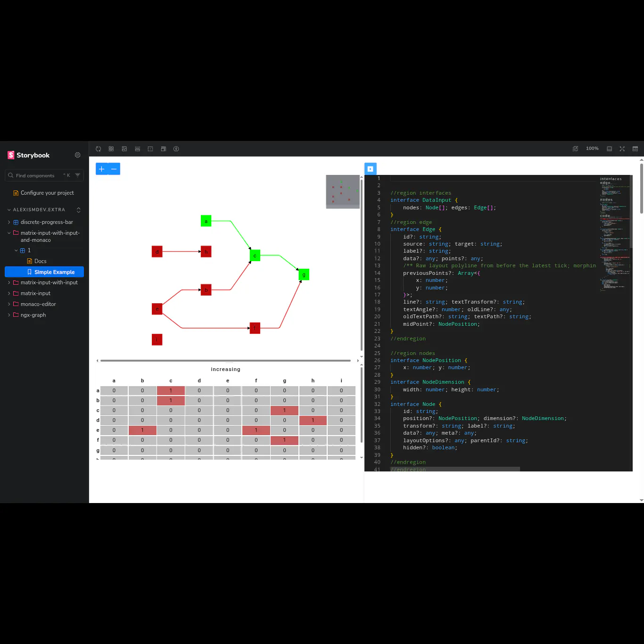Open the viewport size icon
This screenshot has height=644, width=644.
tap(163, 149)
